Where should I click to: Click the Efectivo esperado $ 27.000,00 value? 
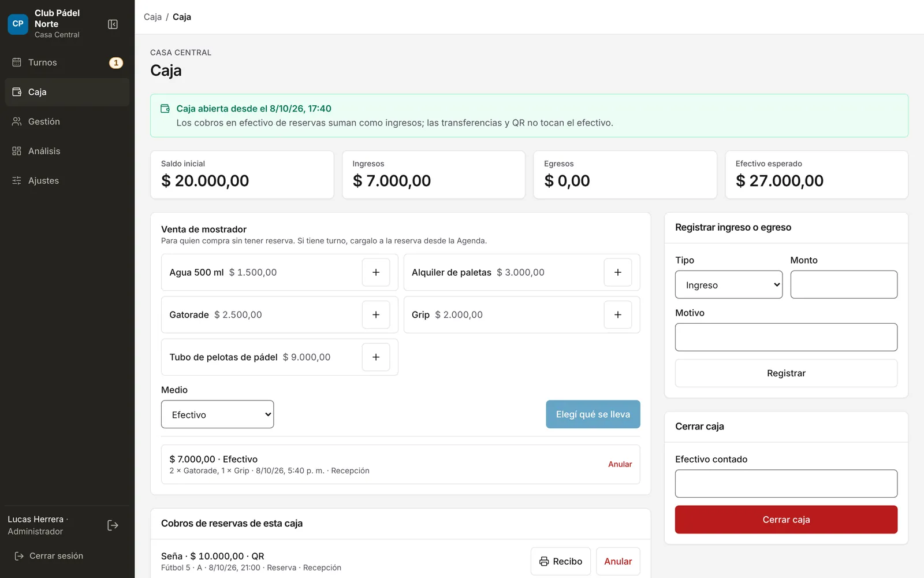point(780,181)
